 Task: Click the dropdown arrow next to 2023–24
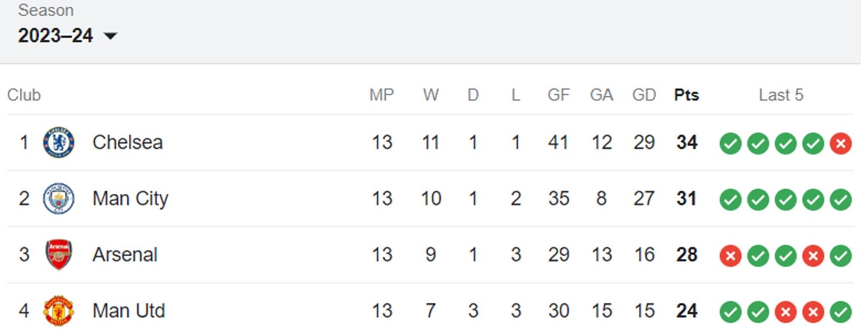[x=110, y=36]
